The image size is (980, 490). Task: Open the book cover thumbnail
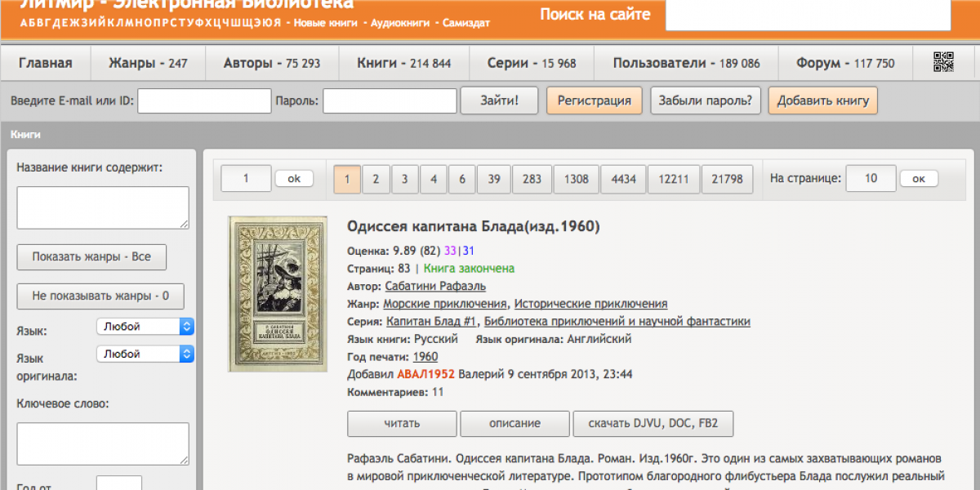tap(278, 294)
